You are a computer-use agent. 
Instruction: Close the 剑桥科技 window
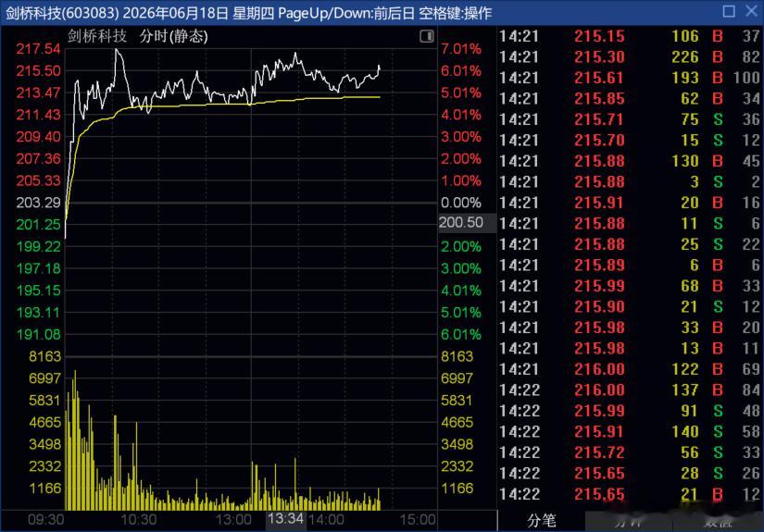pyautogui.click(x=751, y=11)
